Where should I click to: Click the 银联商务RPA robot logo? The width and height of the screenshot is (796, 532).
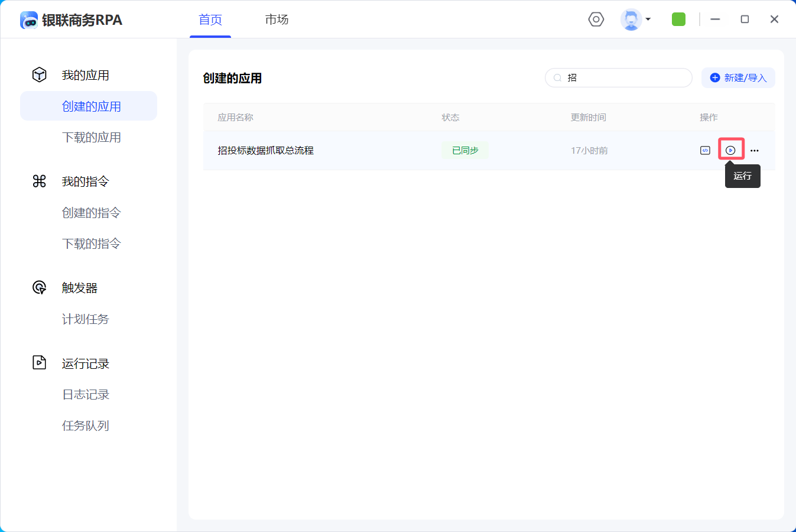pos(29,20)
